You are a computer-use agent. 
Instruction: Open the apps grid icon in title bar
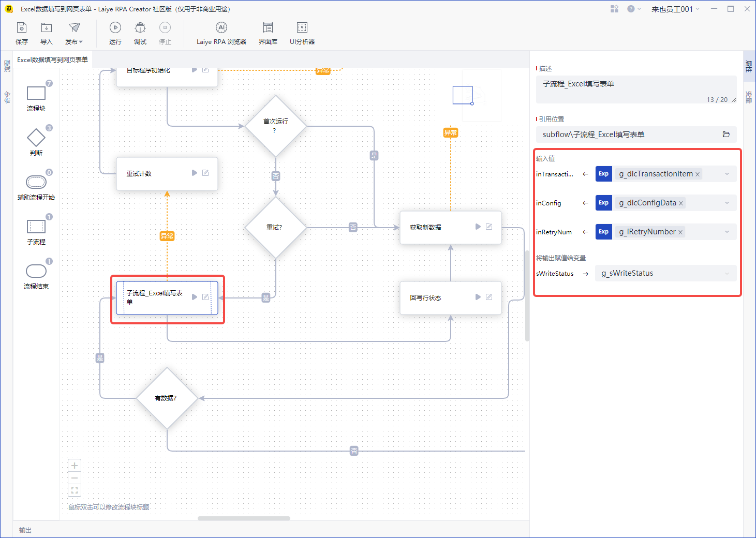click(x=614, y=9)
